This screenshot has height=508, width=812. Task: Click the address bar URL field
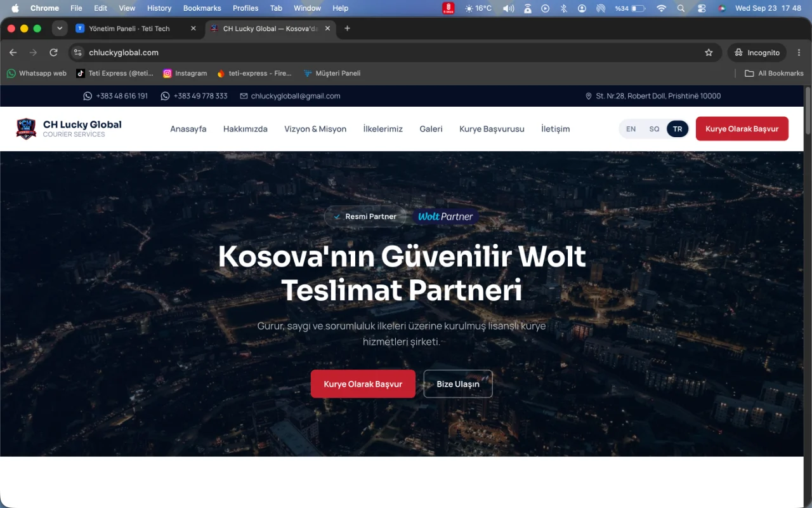[393, 53]
